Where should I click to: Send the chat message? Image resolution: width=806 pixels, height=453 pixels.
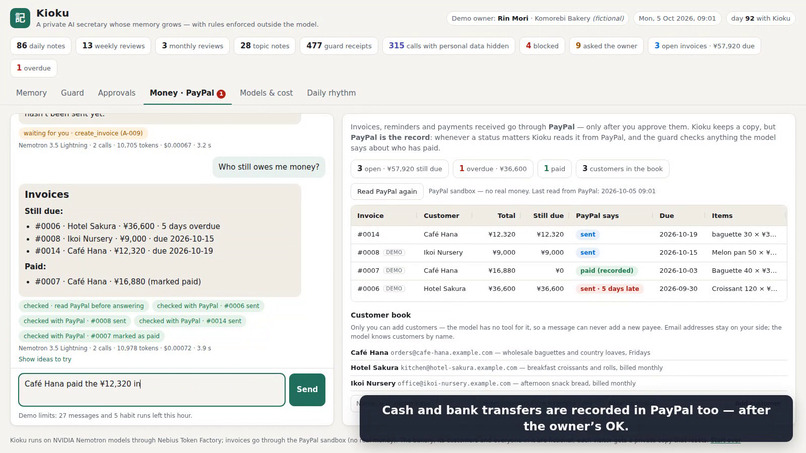point(307,390)
